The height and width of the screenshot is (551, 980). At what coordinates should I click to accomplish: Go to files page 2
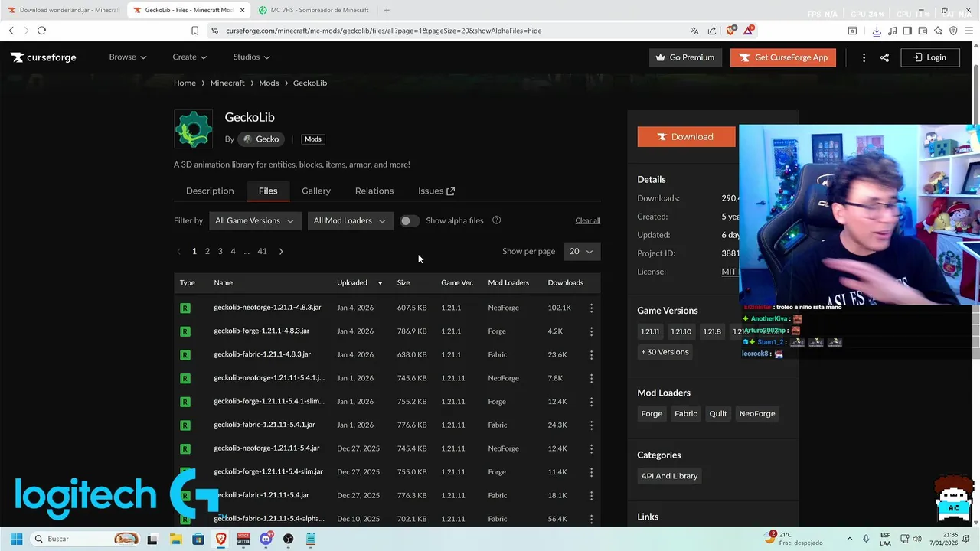tap(207, 251)
